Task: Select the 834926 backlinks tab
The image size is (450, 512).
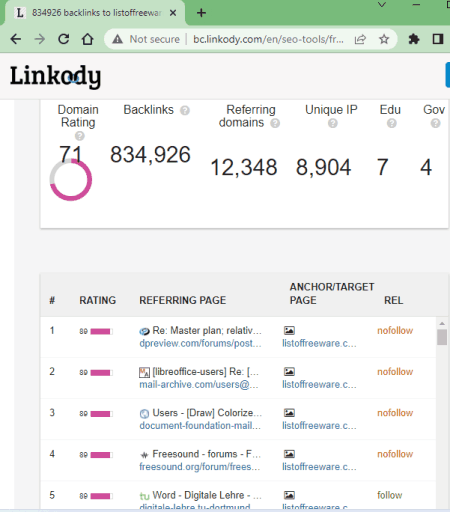Action: coord(95,13)
